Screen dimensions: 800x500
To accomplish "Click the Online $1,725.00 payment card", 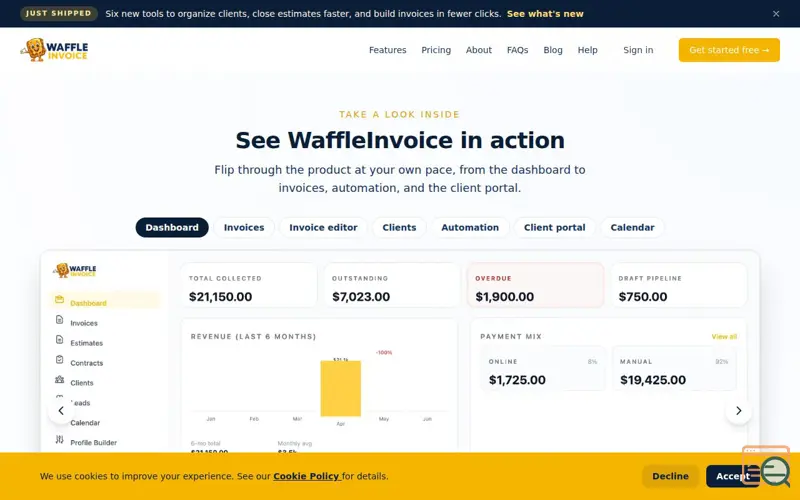I will point(542,368).
